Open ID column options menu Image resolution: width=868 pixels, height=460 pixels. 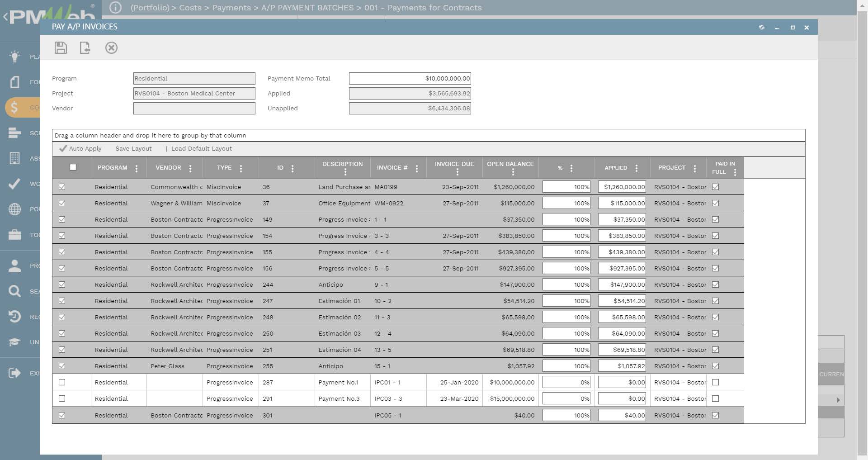click(x=292, y=169)
